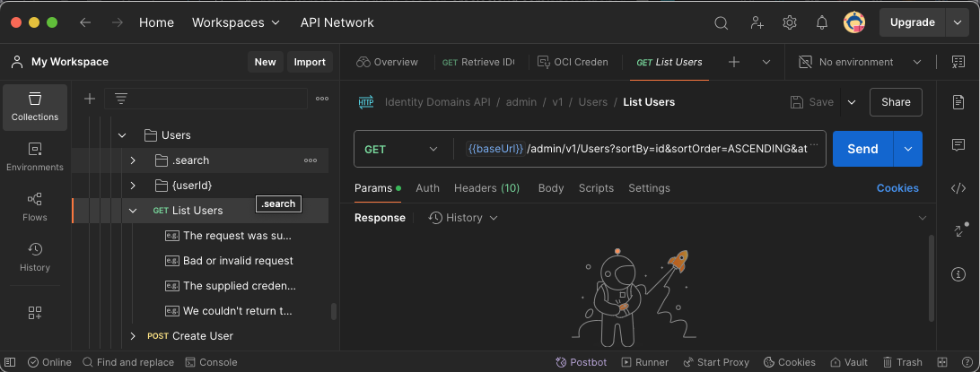Open the notifications bell
This screenshot has height=372, width=980.
coord(822,23)
